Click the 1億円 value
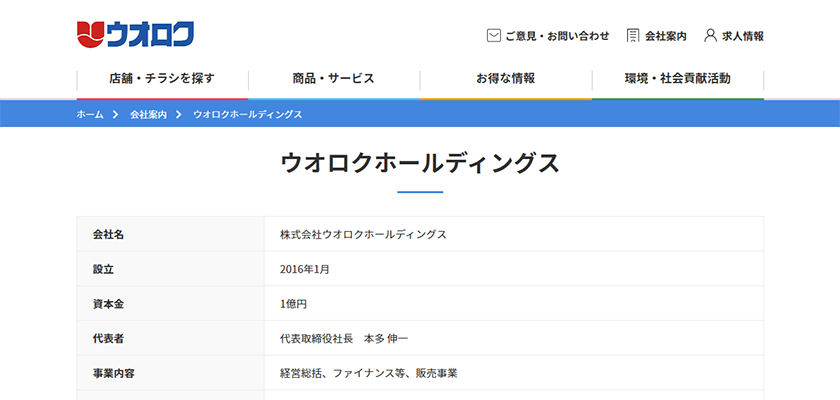 click(294, 304)
